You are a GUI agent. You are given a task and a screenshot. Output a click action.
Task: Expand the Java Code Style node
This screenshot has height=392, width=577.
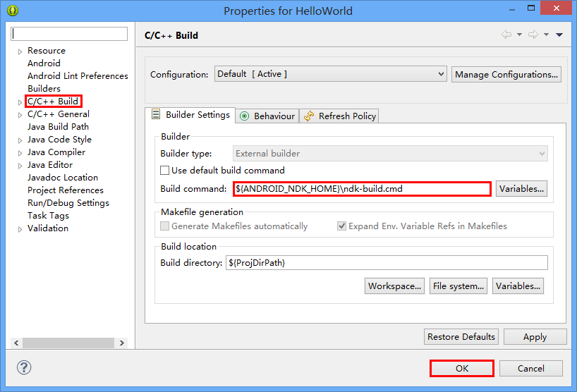20,140
